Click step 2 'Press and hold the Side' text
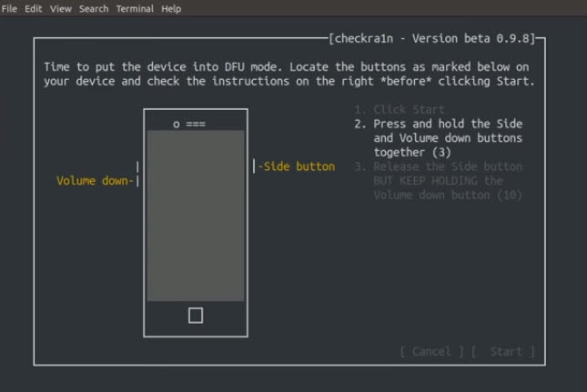The width and height of the screenshot is (587, 392). [x=448, y=124]
